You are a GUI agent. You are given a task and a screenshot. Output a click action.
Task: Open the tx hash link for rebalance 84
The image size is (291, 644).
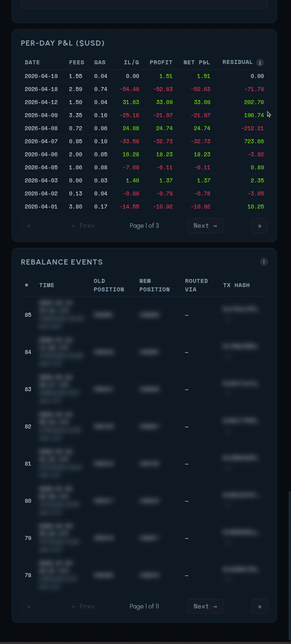[x=240, y=346]
